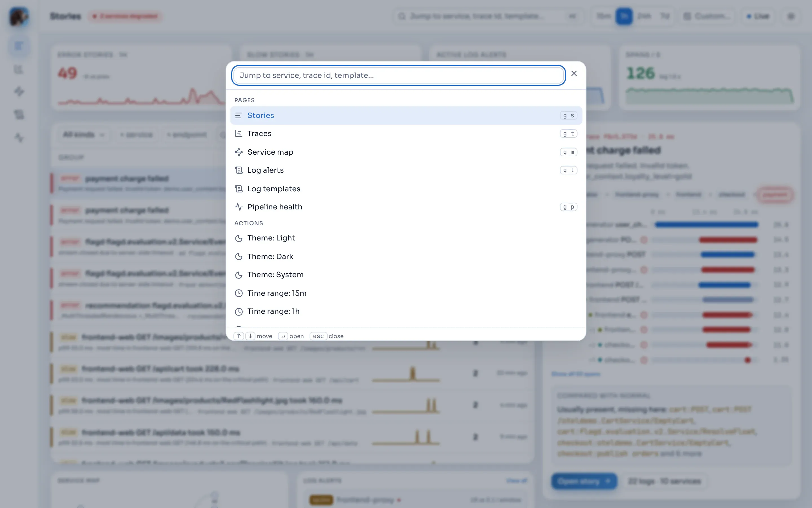Viewport: 812px width, 508px height.
Task: Click the g s shortcut badge
Action: 568,116
